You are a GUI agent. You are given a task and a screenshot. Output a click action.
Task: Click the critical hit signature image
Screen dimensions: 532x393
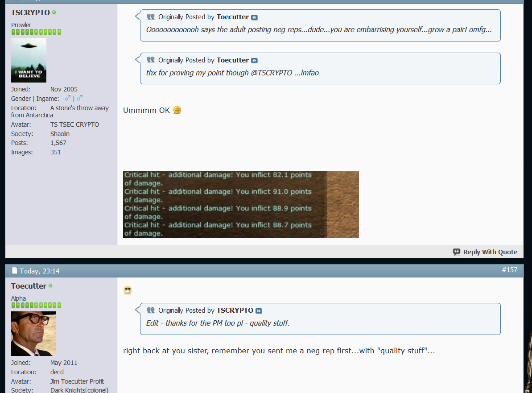(x=241, y=204)
